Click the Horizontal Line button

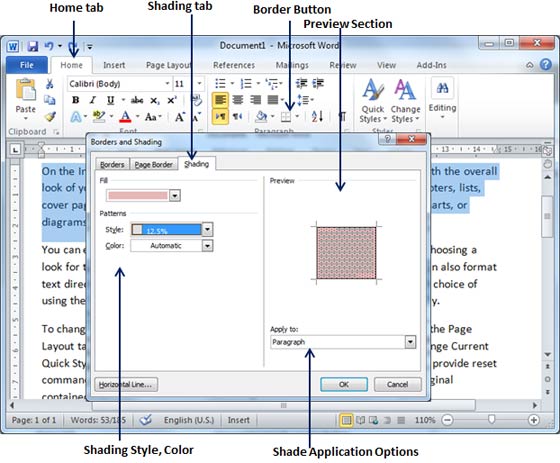tap(126, 384)
